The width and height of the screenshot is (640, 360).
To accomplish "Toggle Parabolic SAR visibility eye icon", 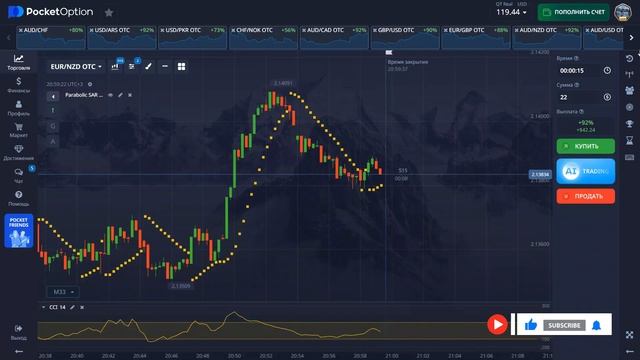I will click(x=110, y=95).
